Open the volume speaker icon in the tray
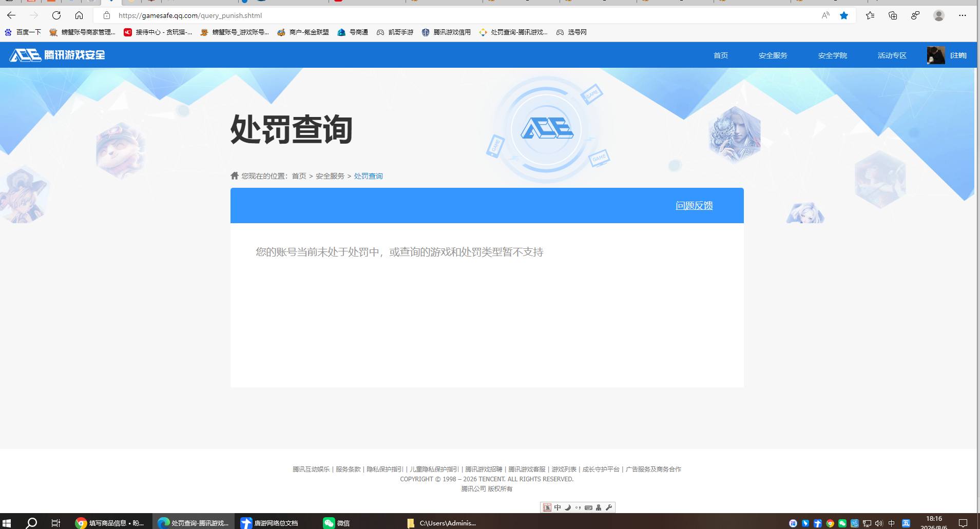Viewport: 980px width, 529px height. [879, 523]
